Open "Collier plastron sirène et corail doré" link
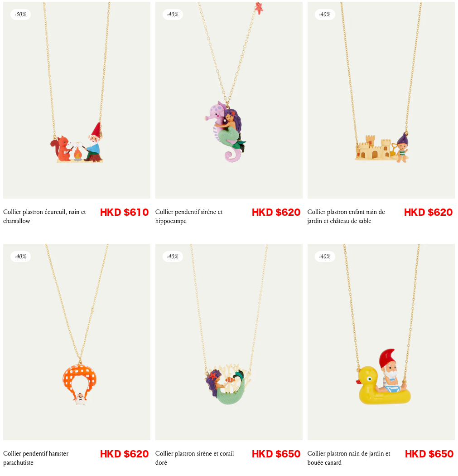Viewport: 458px width, 476px height. tap(194, 458)
